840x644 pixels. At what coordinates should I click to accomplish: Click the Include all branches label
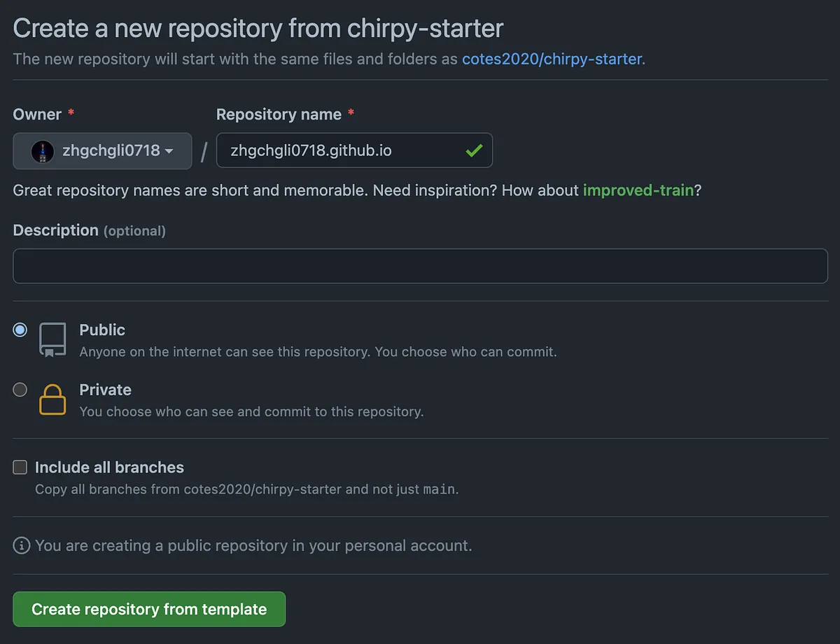coord(109,468)
